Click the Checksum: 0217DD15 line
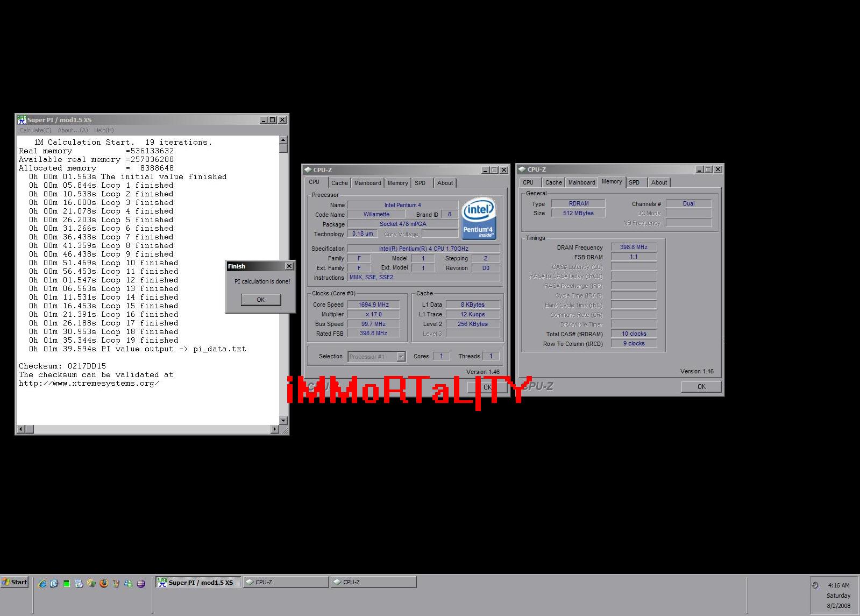The width and height of the screenshot is (860, 616). coord(62,366)
